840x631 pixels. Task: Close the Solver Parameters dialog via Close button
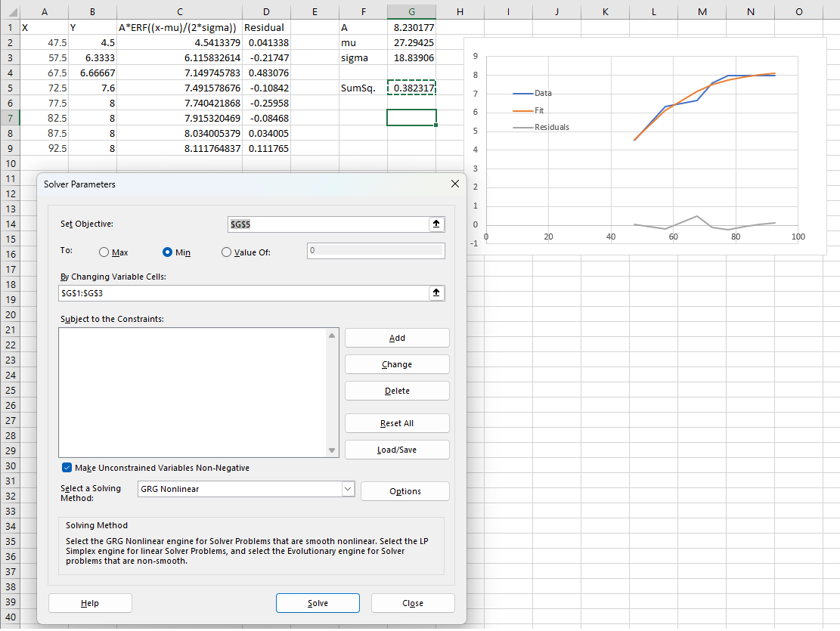coord(412,602)
